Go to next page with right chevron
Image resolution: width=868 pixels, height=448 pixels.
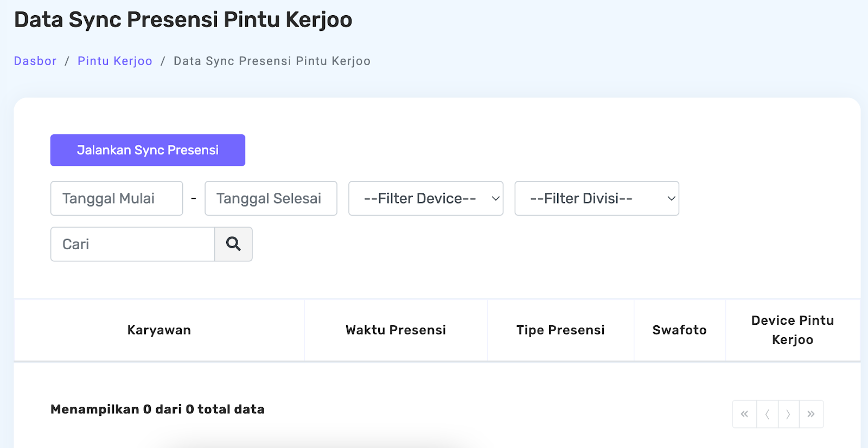click(788, 414)
